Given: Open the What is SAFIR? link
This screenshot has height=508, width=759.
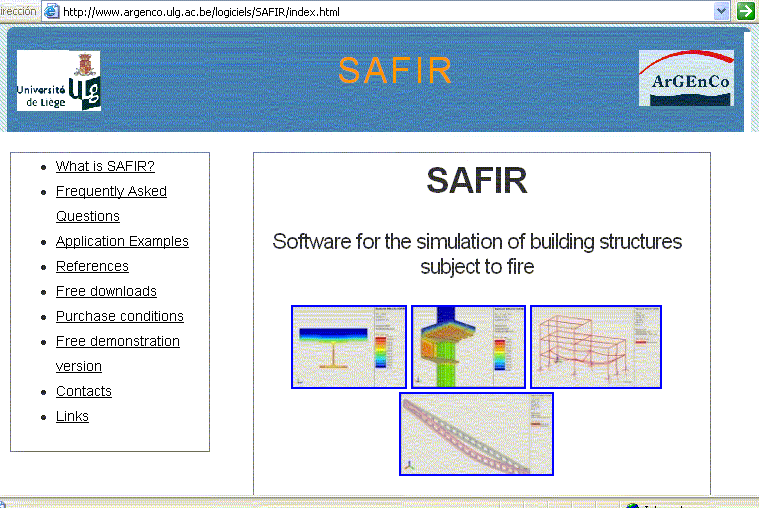Looking at the screenshot, I should 105,166.
